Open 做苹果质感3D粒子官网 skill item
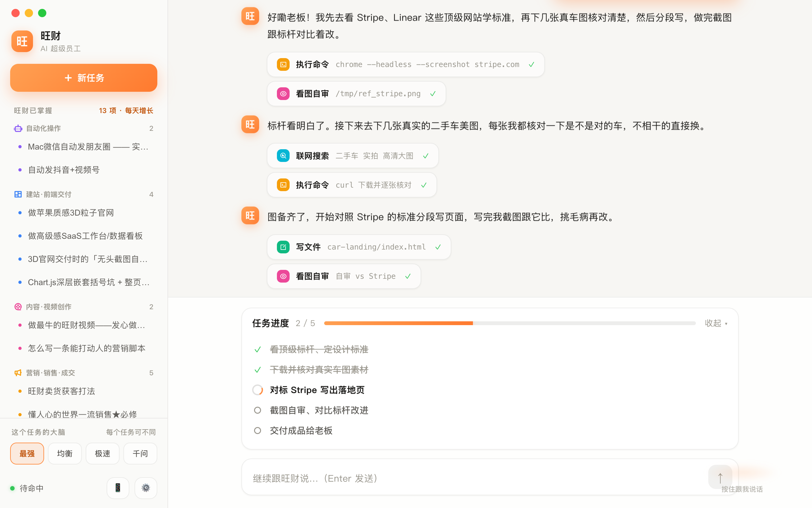812x508 pixels. click(x=83, y=213)
